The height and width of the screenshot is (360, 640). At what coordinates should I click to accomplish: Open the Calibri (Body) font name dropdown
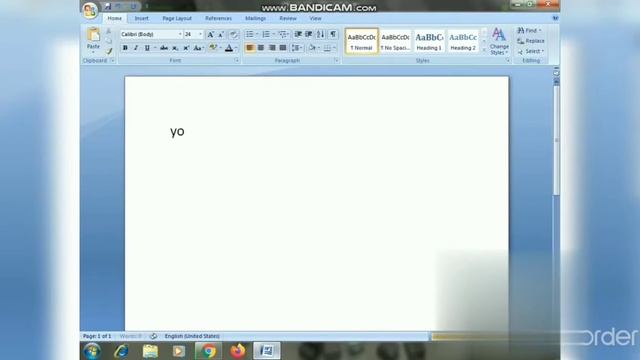click(180, 34)
